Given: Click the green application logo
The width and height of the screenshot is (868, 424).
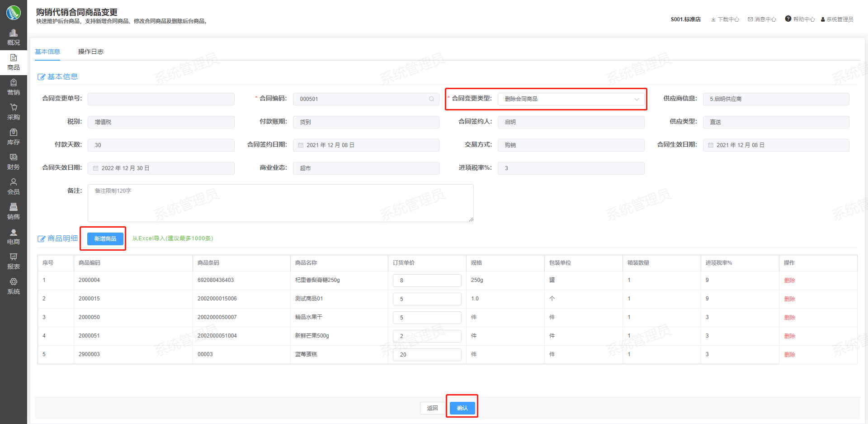Looking at the screenshot, I should point(14,13).
